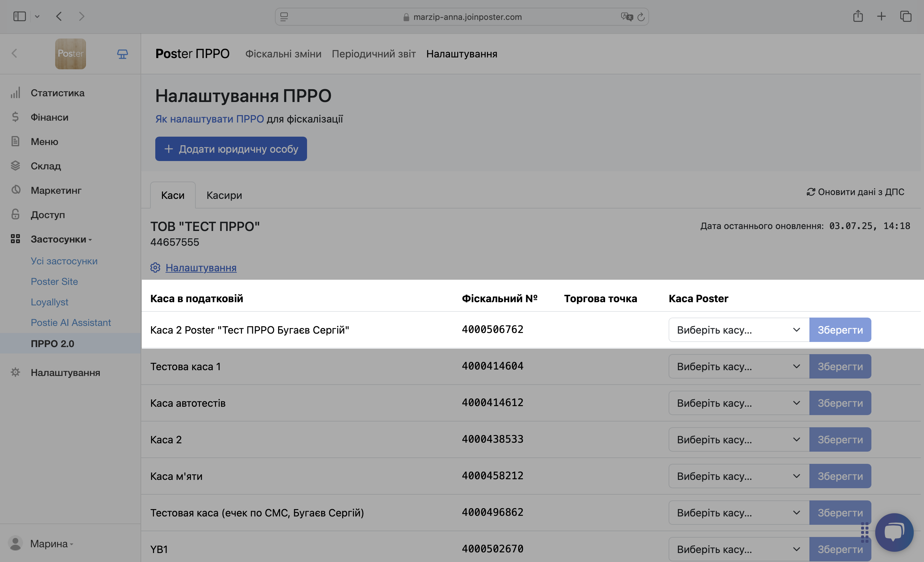924x562 pixels.
Task: Open Склад section in sidebar
Action: [46, 166]
